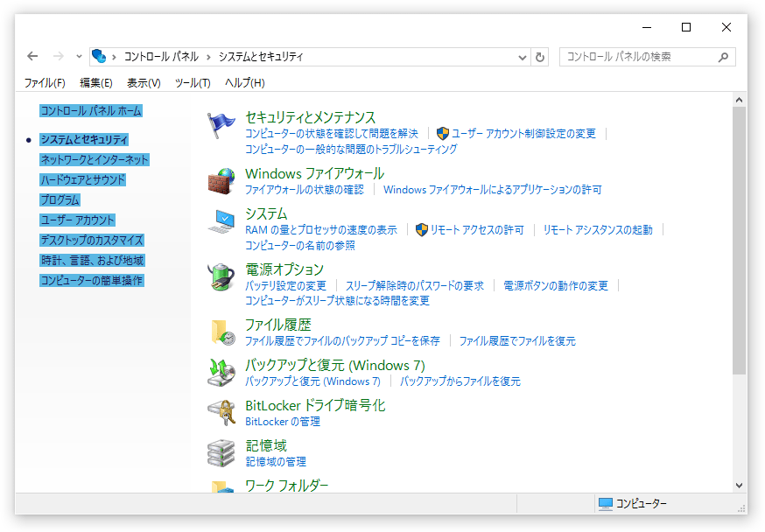Click RAM の量とプロセッサの速度の表示
Screen dimensions: 765x532
click(x=321, y=229)
